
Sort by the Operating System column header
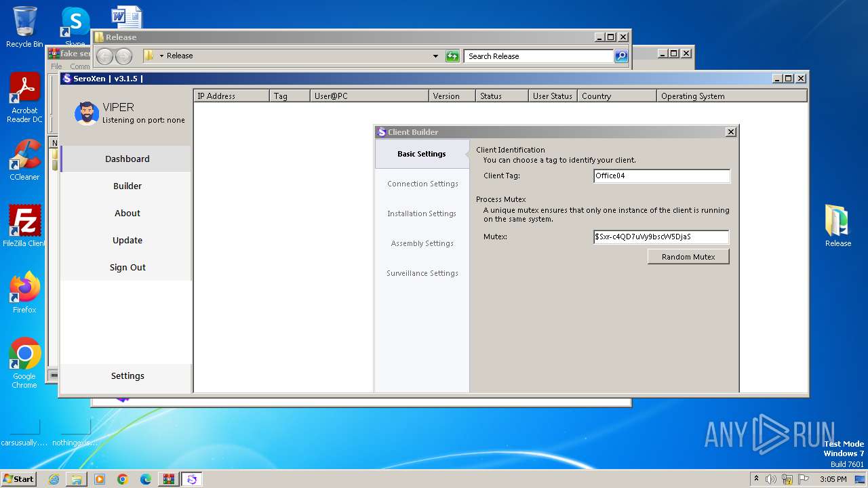point(732,96)
